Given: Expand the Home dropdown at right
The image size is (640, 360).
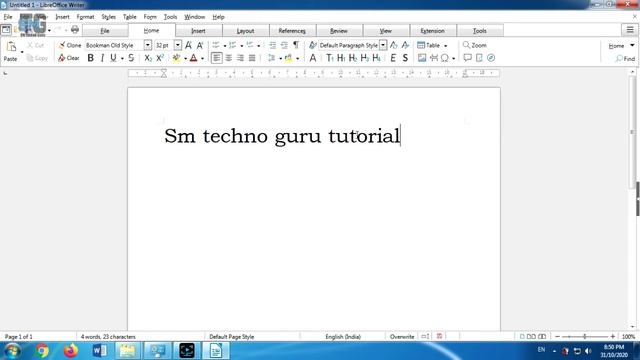Looking at the screenshot, I should pyautogui.click(x=632, y=46).
